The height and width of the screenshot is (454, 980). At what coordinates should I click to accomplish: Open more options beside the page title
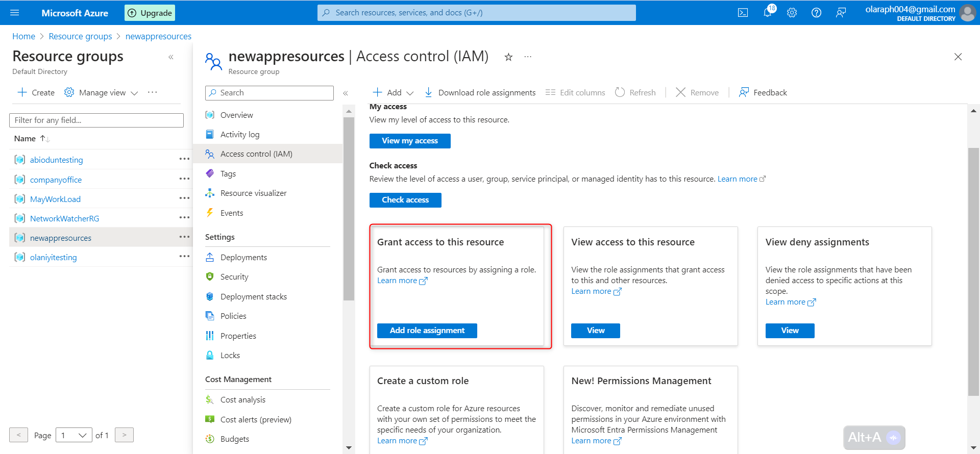point(528,57)
